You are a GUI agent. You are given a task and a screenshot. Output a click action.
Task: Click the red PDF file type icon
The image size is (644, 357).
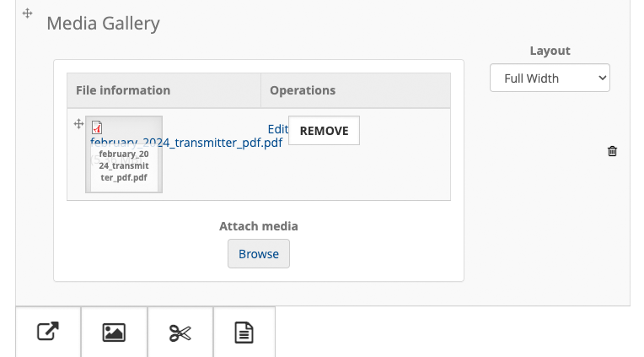click(x=97, y=127)
